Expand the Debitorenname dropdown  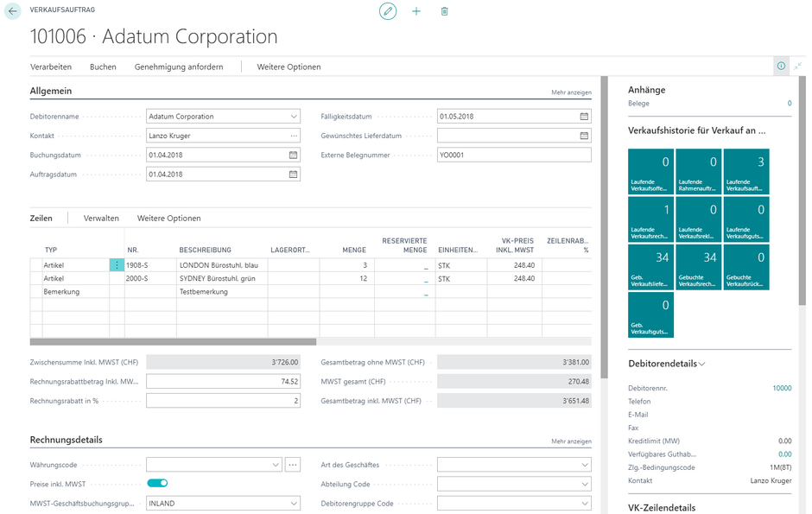[x=294, y=117]
